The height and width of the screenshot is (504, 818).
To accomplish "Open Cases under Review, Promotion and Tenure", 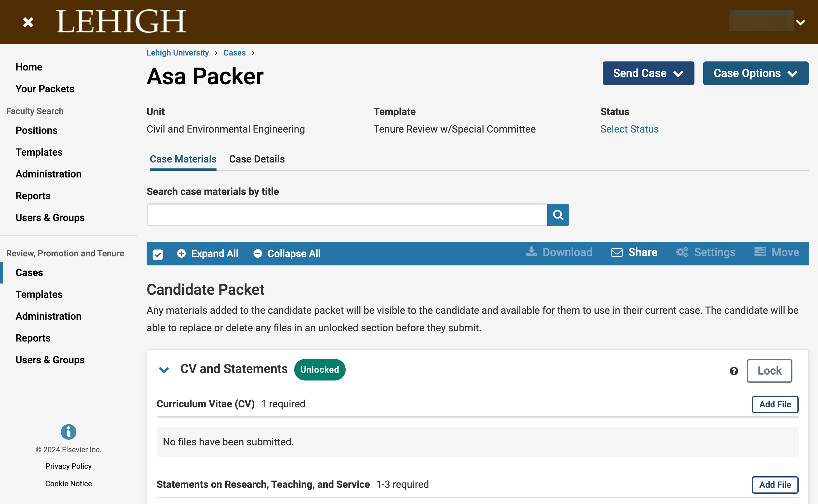I will tap(29, 273).
